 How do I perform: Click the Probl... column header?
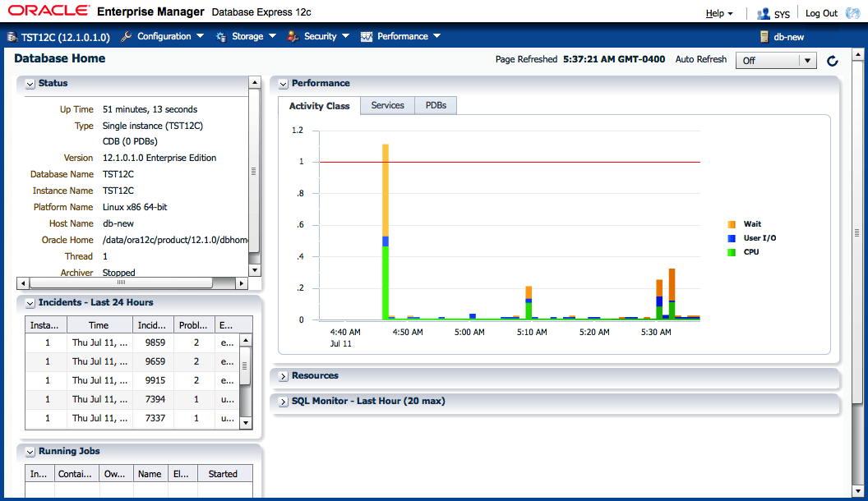point(194,325)
